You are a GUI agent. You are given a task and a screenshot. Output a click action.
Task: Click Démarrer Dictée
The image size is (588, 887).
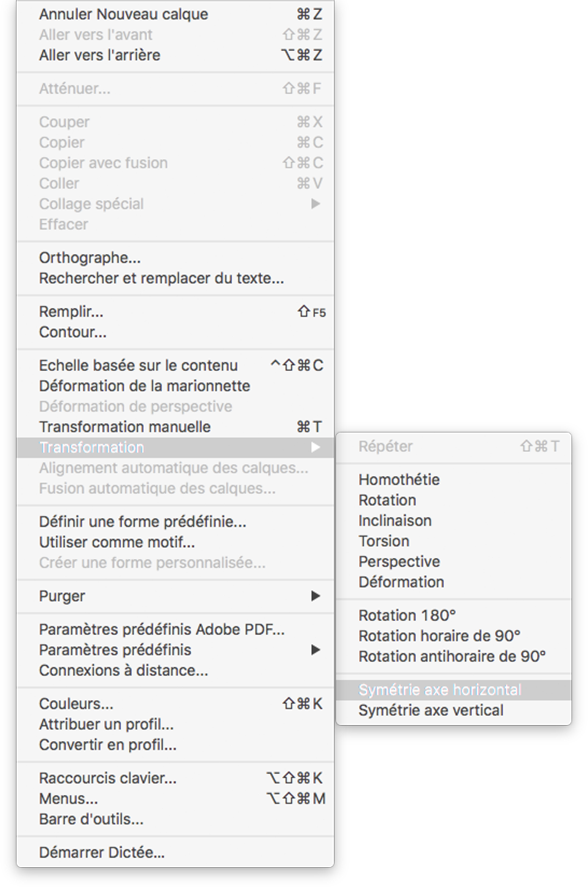coord(102,853)
